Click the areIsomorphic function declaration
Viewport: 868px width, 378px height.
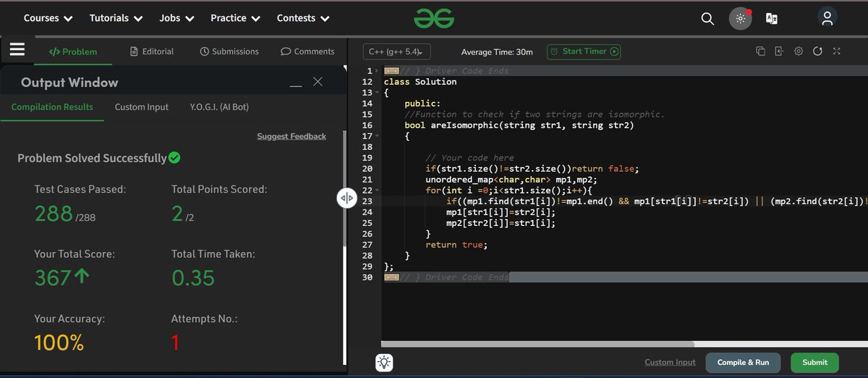coord(519,125)
